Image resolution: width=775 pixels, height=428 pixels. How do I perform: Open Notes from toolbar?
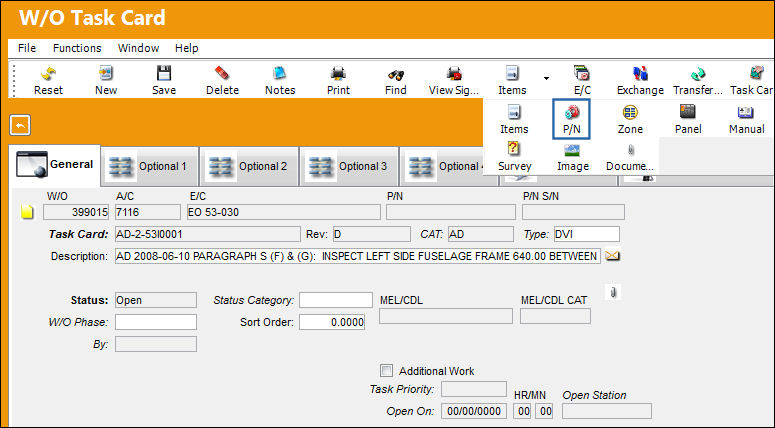[280, 80]
